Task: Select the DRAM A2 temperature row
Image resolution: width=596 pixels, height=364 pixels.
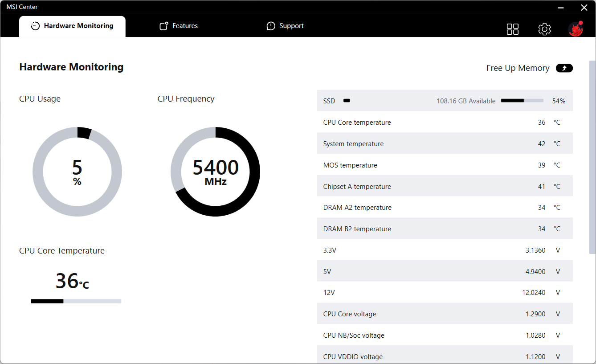Action: 445,208
